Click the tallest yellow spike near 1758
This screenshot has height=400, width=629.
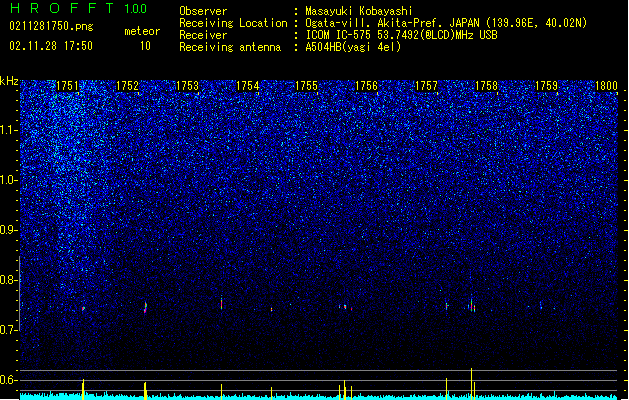tap(471, 384)
